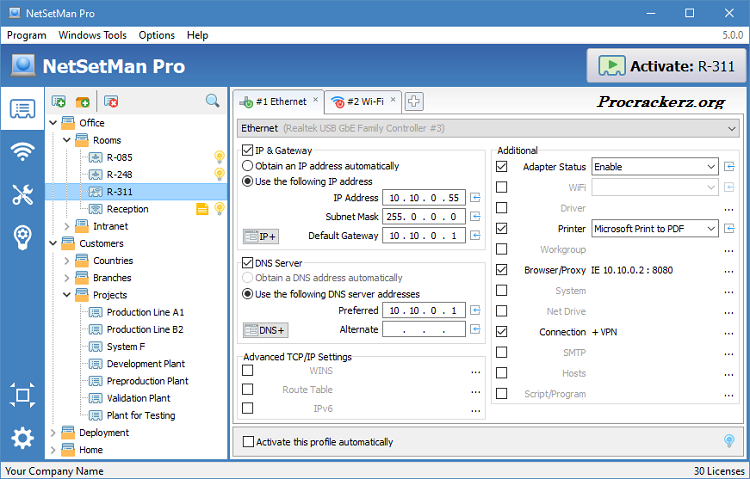Click the search magnifier above the profile tree
Screen dimensions: 750x479
(x=212, y=101)
